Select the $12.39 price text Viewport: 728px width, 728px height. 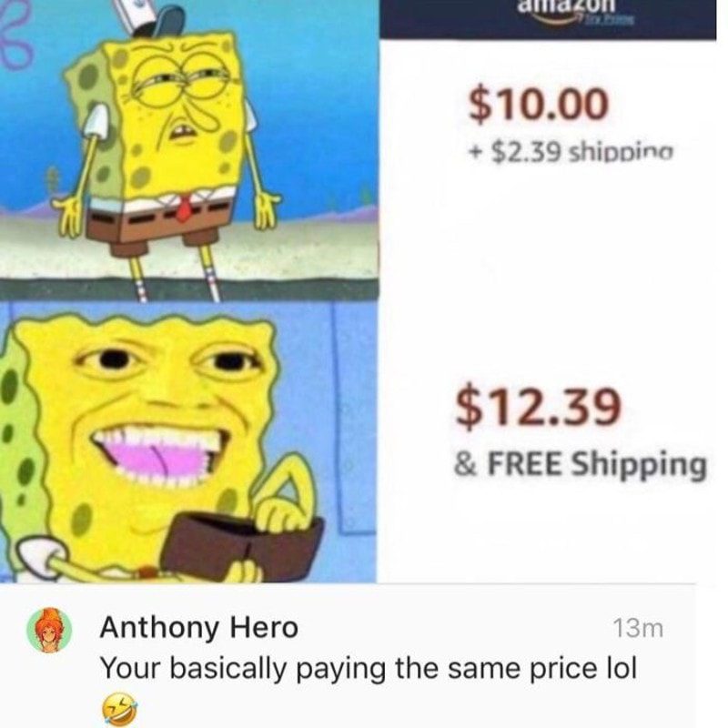click(538, 406)
